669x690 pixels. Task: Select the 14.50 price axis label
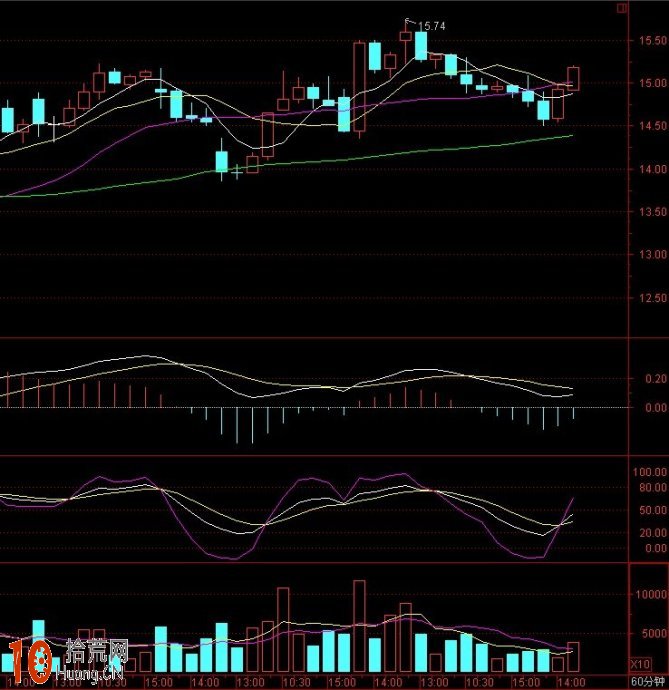[x=653, y=126]
